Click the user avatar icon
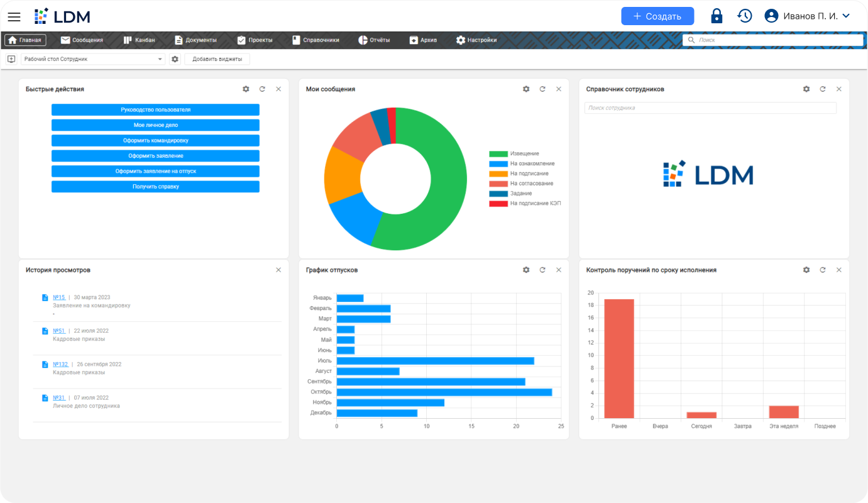Image resolution: width=868 pixels, height=503 pixels. [x=771, y=16]
